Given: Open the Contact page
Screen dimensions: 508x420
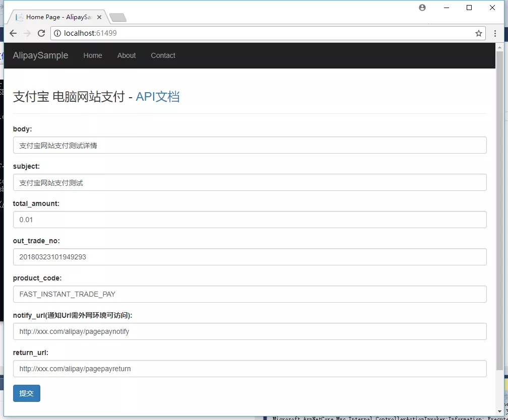Looking at the screenshot, I should click(x=163, y=55).
